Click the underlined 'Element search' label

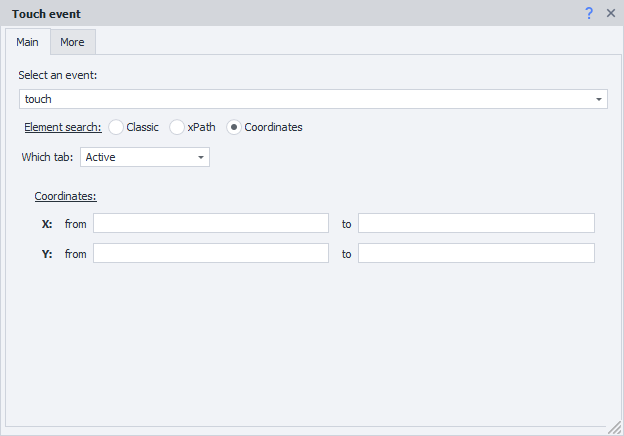[62, 127]
